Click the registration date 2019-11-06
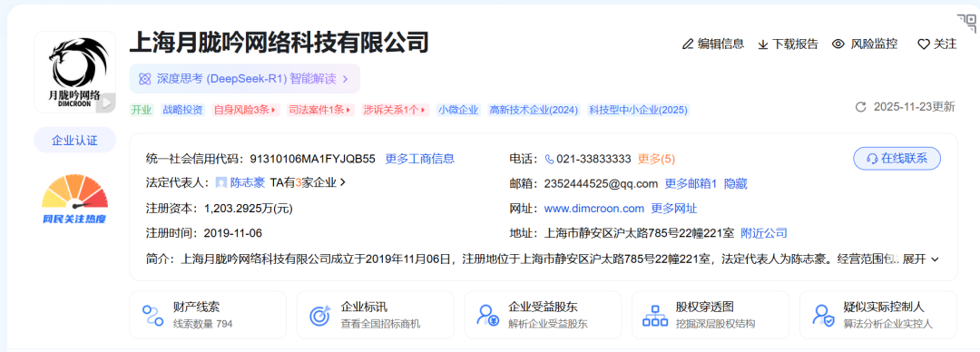The image size is (980, 352). pos(233,233)
